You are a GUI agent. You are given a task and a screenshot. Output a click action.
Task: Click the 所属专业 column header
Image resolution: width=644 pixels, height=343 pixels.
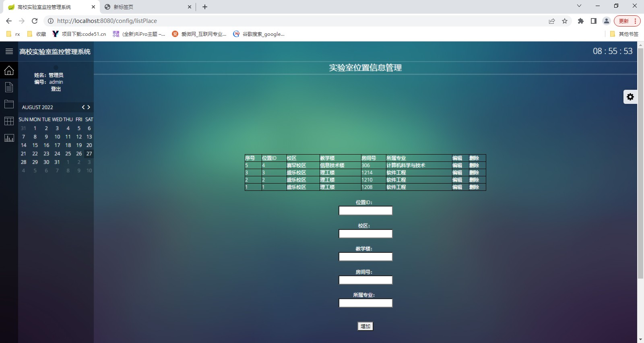(419, 158)
